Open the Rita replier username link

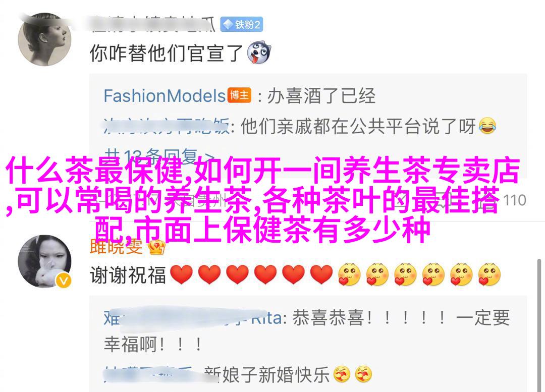193,318
